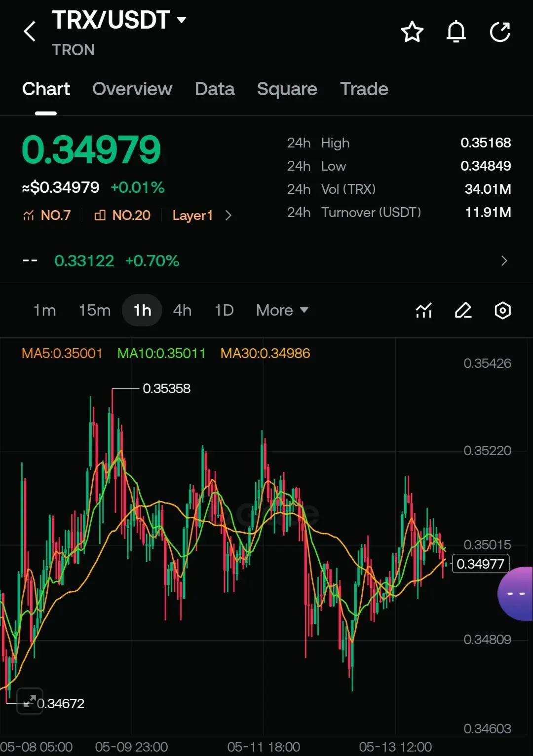The image size is (533, 756).
Task: Tap the current price tag 0.34977
Action: click(481, 564)
